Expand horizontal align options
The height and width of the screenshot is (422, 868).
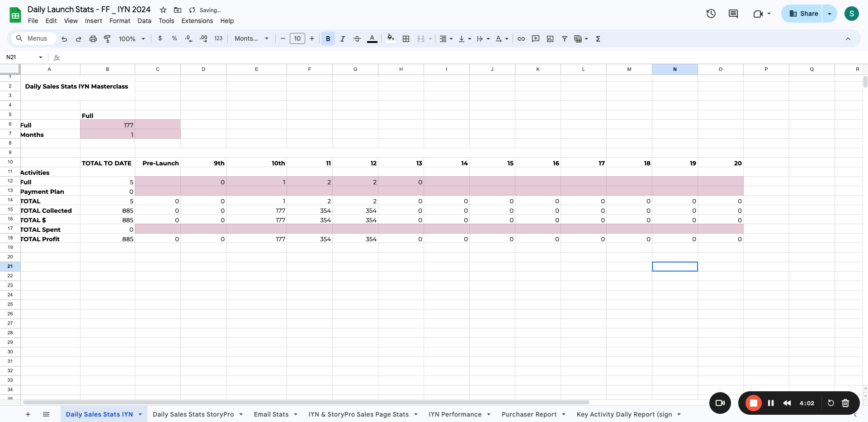point(451,39)
